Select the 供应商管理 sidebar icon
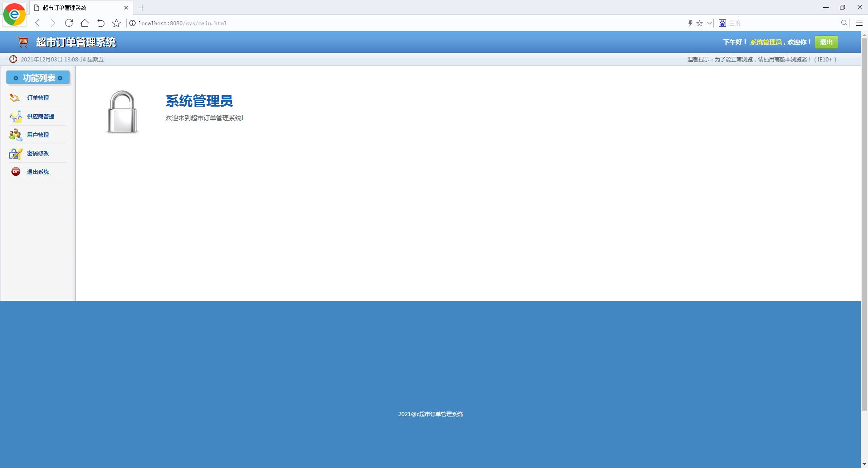 (15, 116)
